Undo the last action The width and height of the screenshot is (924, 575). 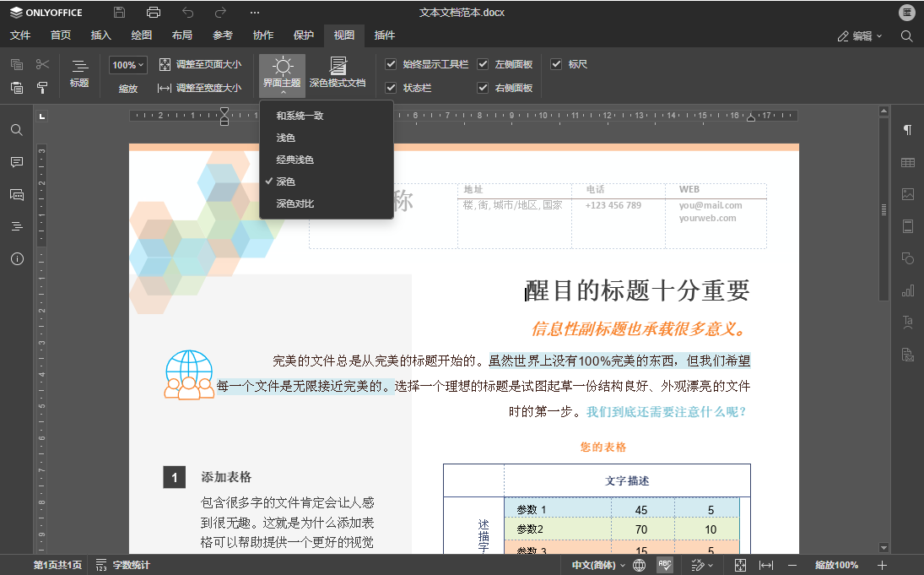(187, 13)
